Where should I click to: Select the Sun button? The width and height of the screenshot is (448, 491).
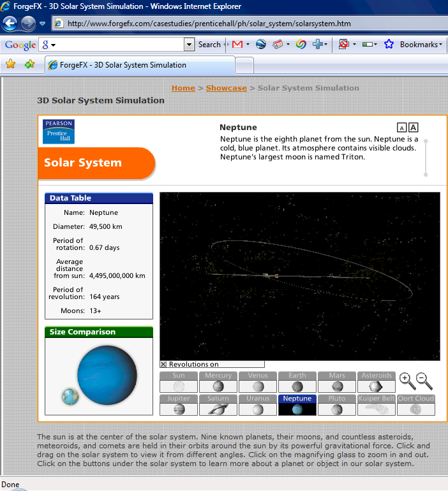point(179,382)
